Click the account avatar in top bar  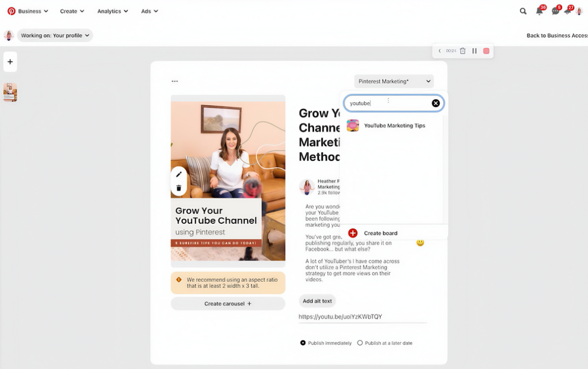click(x=579, y=11)
